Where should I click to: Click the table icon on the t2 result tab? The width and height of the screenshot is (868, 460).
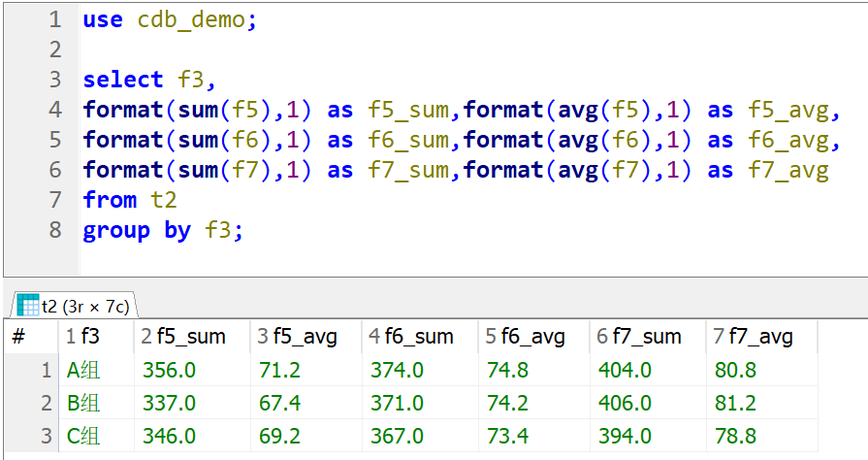(27, 305)
